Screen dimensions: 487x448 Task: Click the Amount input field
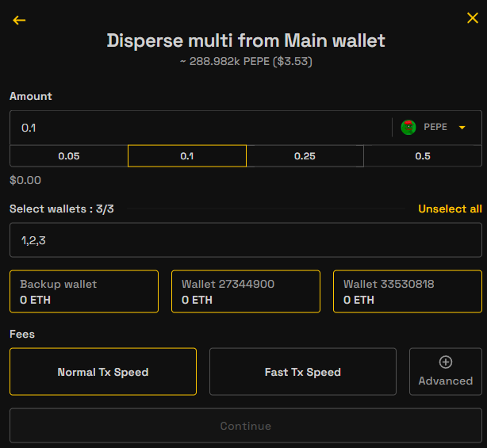coord(198,128)
